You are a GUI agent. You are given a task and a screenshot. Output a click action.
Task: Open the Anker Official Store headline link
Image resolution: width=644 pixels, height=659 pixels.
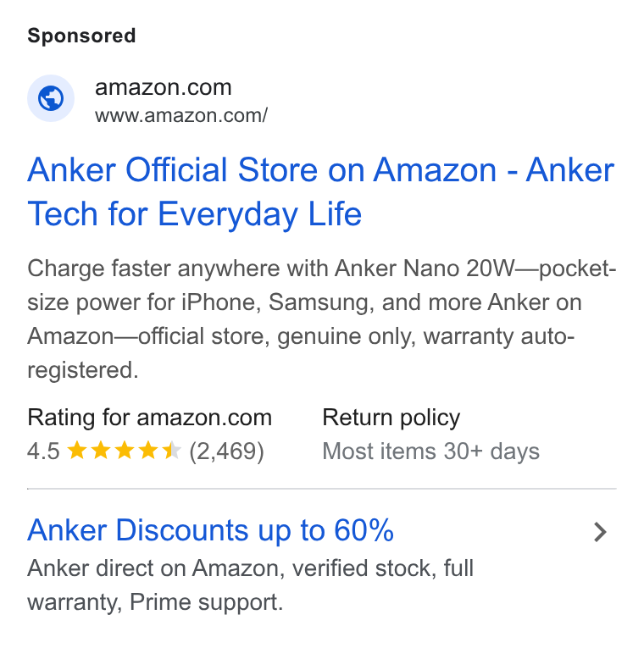(x=321, y=191)
